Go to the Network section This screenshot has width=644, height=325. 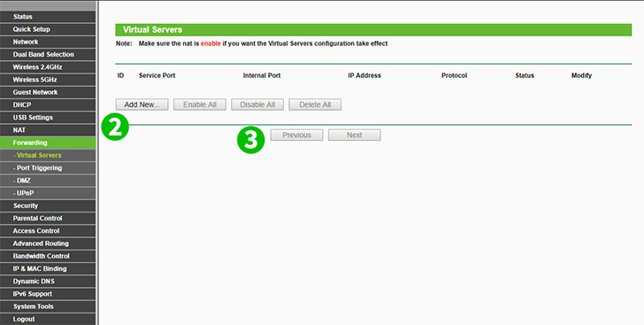48,42
